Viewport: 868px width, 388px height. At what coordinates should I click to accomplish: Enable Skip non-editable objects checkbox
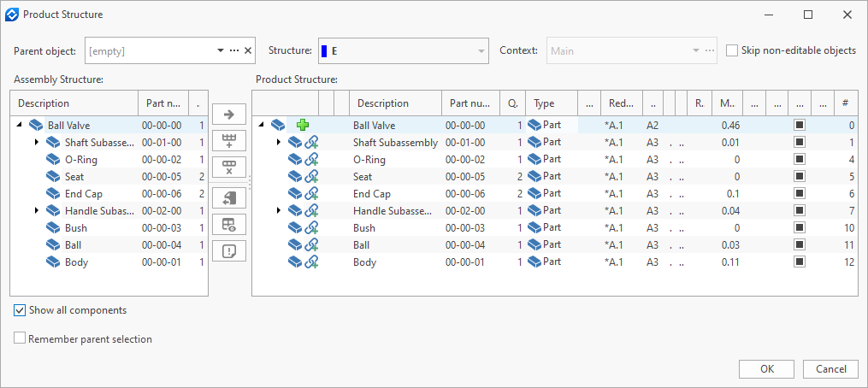pos(732,50)
